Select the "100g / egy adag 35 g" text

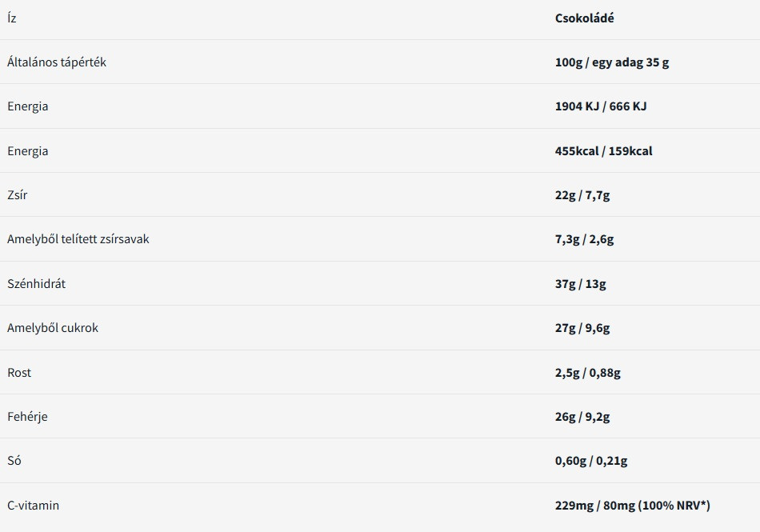coord(611,62)
